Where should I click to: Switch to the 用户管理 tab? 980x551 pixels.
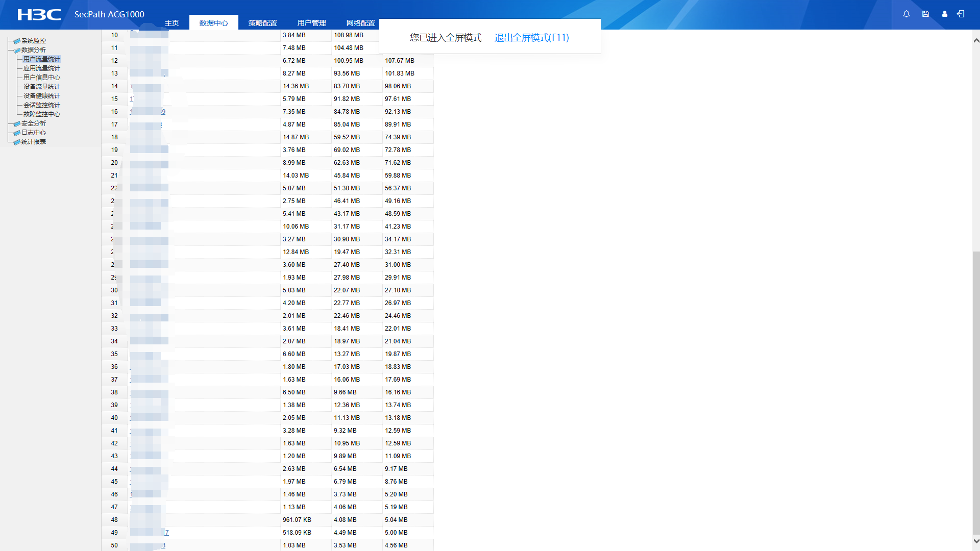311,23
